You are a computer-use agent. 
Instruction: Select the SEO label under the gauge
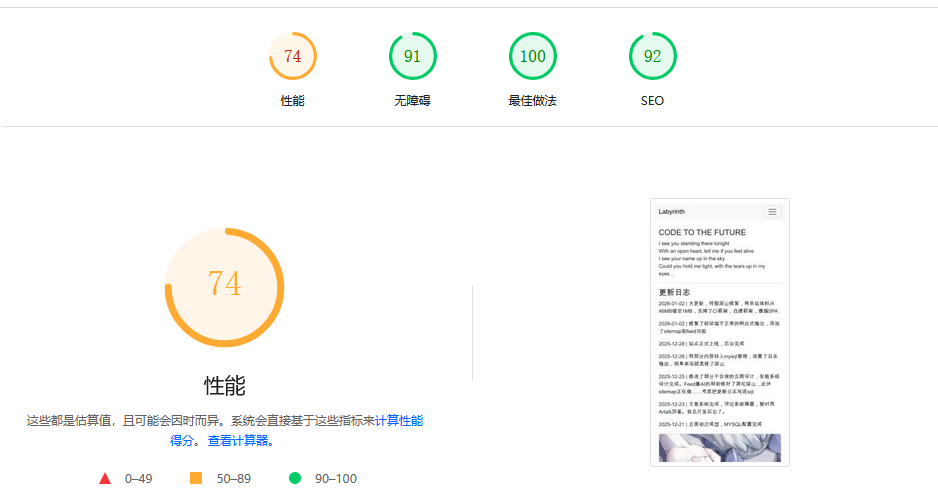[x=652, y=101]
